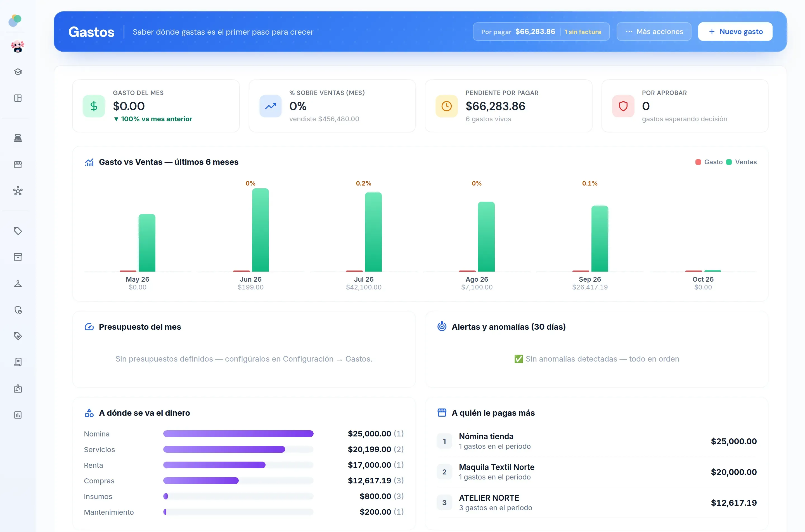Open the Más acciones menu

[654, 32]
